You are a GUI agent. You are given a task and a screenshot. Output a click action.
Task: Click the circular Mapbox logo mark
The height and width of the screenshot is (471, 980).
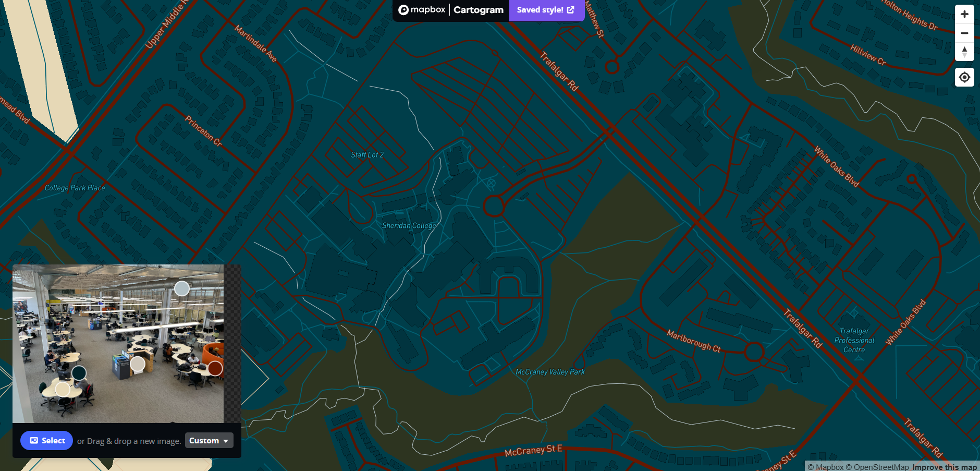405,10
